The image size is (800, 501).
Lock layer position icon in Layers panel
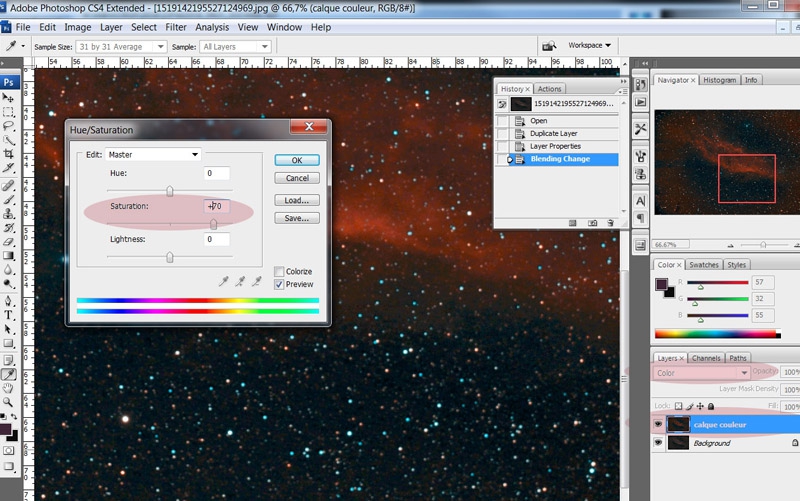click(700, 406)
